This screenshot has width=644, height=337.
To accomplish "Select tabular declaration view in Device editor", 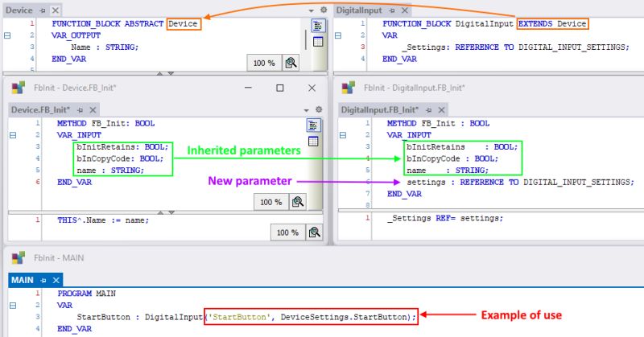I will pyautogui.click(x=318, y=42).
